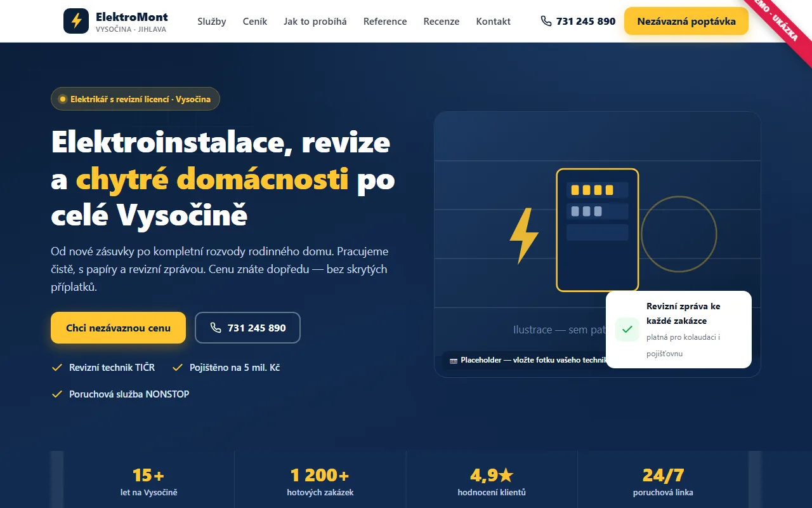The width and height of the screenshot is (812, 508).
Task: Click the chytré domácnosti highlighted heading text
Action: click(x=213, y=180)
